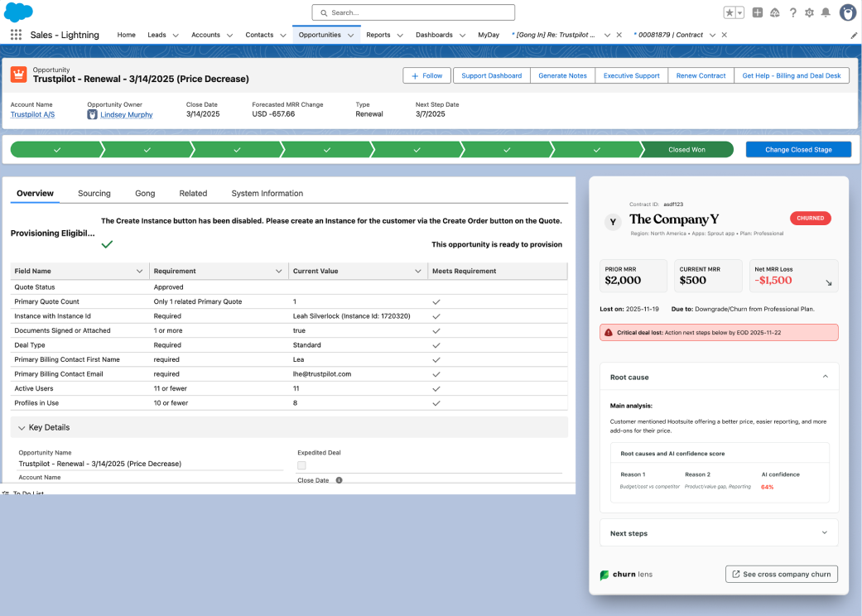Select the lhe@trustpilot.com cell
862x616 pixels.
click(x=358, y=374)
